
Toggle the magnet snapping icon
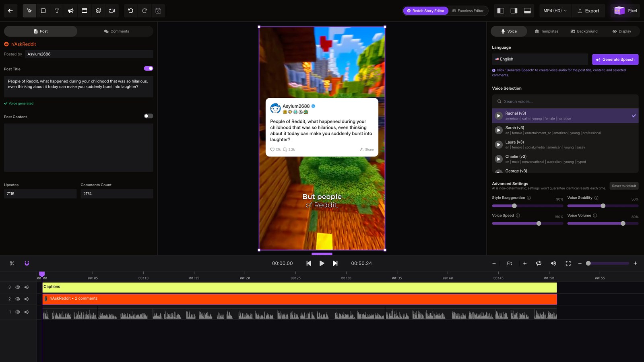coord(27,263)
